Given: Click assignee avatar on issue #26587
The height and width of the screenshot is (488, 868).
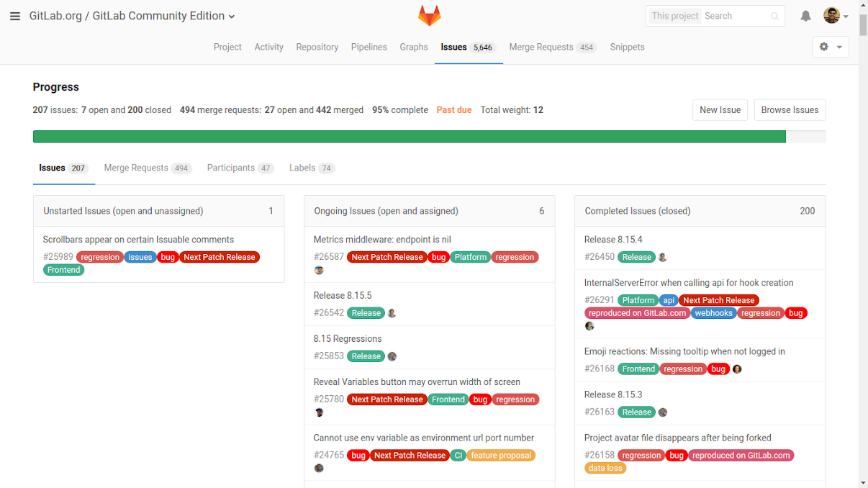Looking at the screenshot, I should 319,270.
